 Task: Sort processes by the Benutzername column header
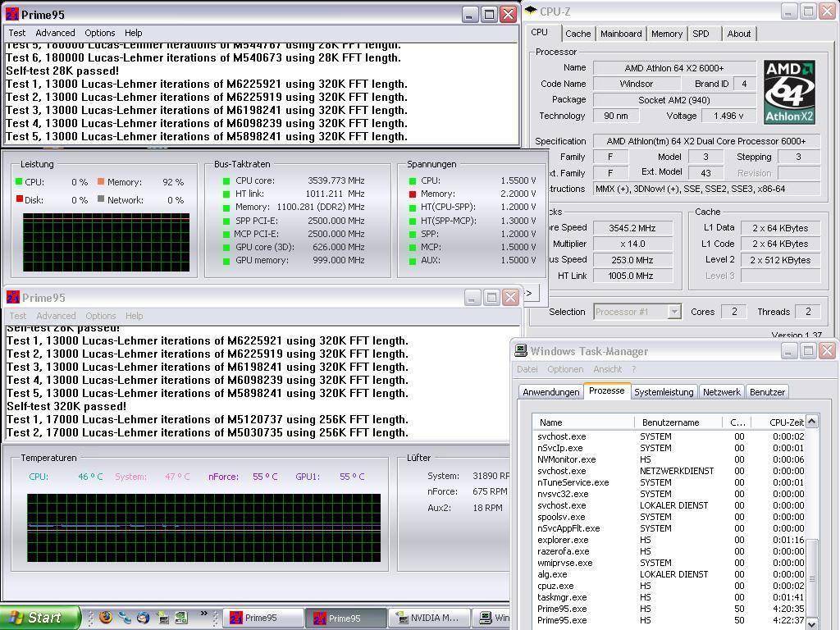click(678, 422)
